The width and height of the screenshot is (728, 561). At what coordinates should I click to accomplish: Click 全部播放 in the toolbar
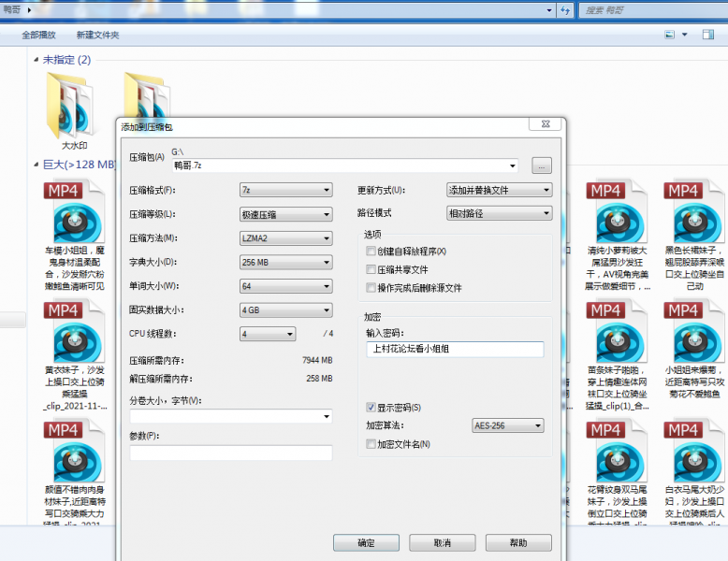click(38, 35)
